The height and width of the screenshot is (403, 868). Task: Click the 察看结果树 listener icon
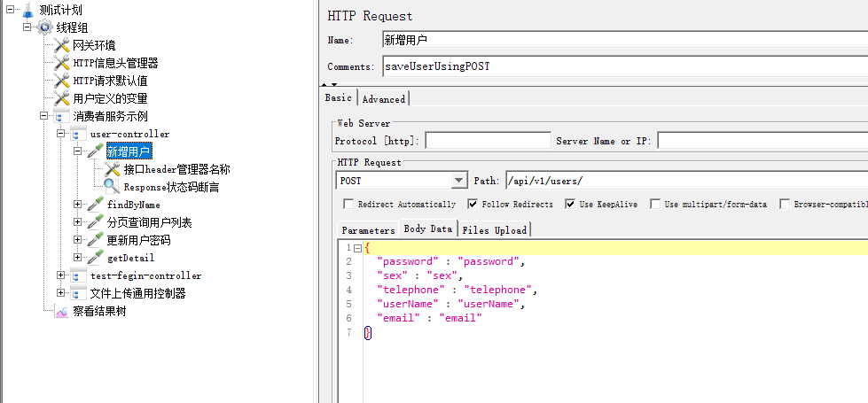(x=61, y=311)
